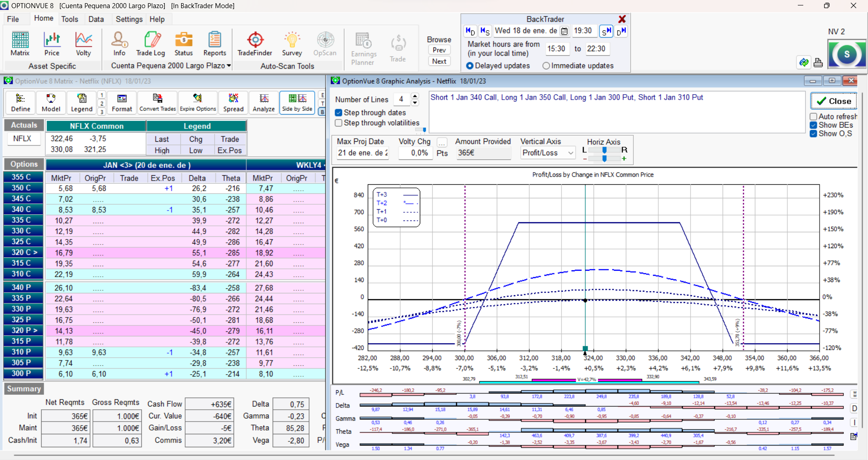The width and height of the screenshot is (868, 460).
Task: Open the Trade Log
Action: point(151,44)
